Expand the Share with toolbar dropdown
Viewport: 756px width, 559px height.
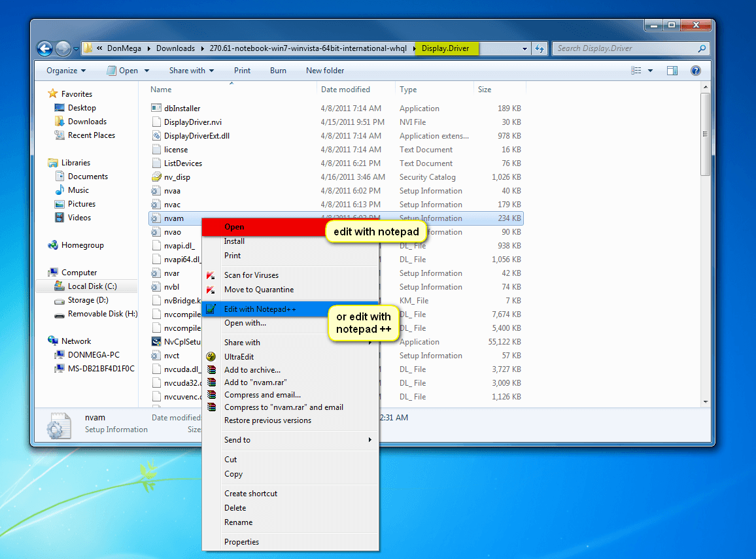tap(192, 71)
